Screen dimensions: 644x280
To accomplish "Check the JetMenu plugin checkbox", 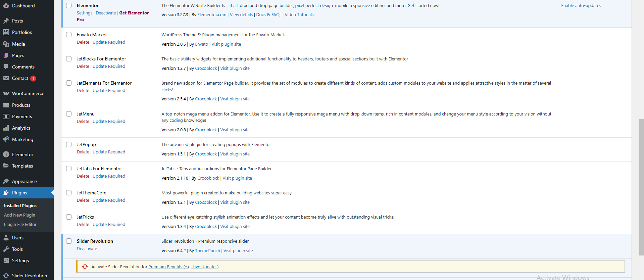I will pos(69,114).
